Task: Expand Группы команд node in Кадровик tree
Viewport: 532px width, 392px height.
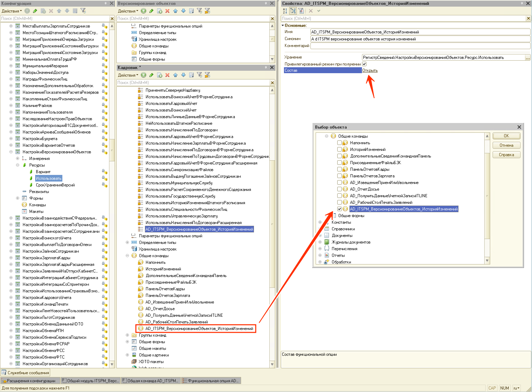Action: [x=127, y=335]
